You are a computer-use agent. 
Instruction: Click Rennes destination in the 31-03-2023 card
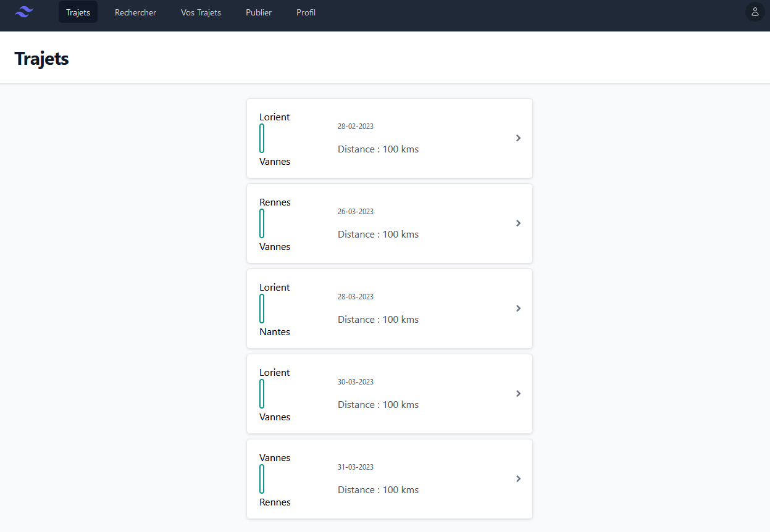pyautogui.click(x=275, y=502)
